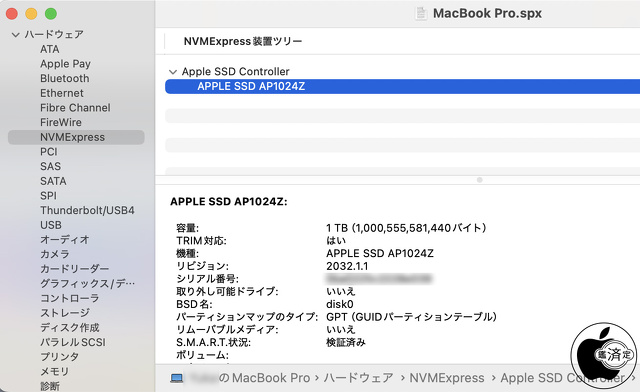Click the 取り外し可能ドライブ value いいえ
The height and width of the screenshot is (392, 640).
tap(341, 292)
